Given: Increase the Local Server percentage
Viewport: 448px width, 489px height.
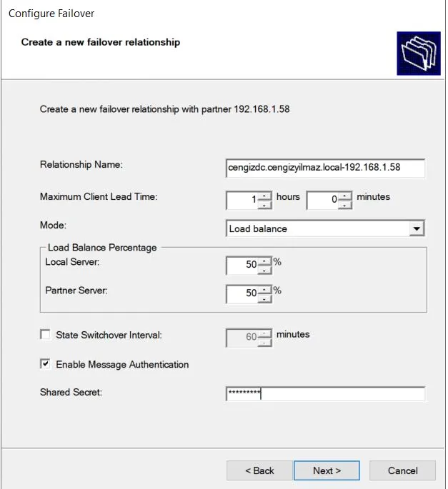Looking at the screenshot, I should coord(265,261).
